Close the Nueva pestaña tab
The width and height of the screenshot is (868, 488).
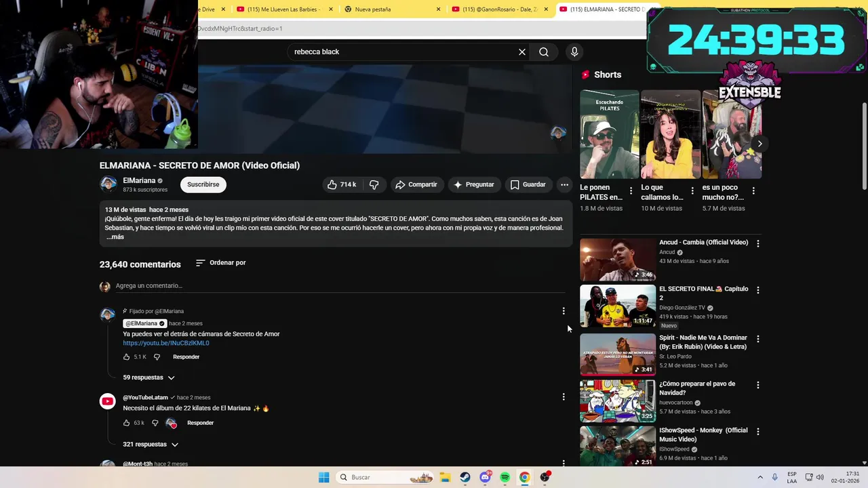coord(438,9)
